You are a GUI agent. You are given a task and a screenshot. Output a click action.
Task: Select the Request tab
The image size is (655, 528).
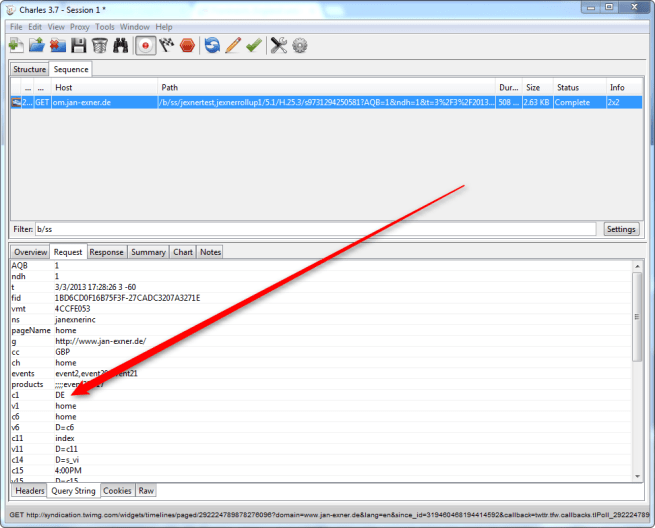(x=68, y=252)
